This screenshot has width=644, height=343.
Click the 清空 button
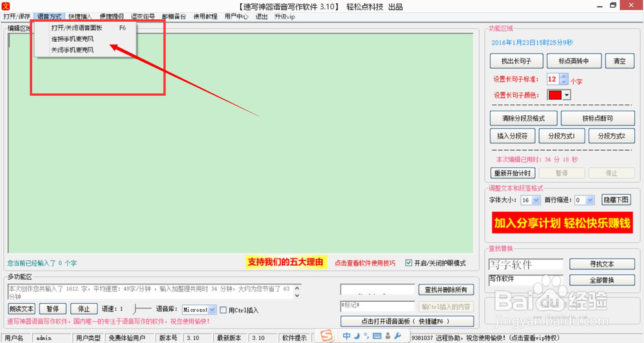click(x=620, y=60)
